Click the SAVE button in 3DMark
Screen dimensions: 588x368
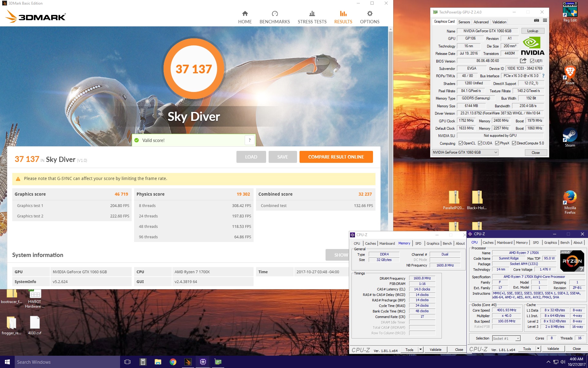pyautogui.click(x=283, y=157)
